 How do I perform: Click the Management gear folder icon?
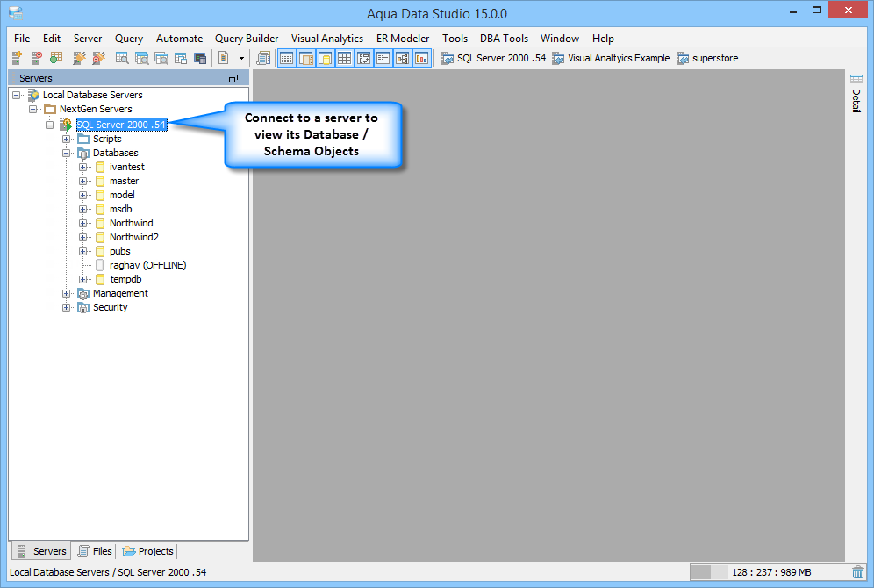(83, 294)
